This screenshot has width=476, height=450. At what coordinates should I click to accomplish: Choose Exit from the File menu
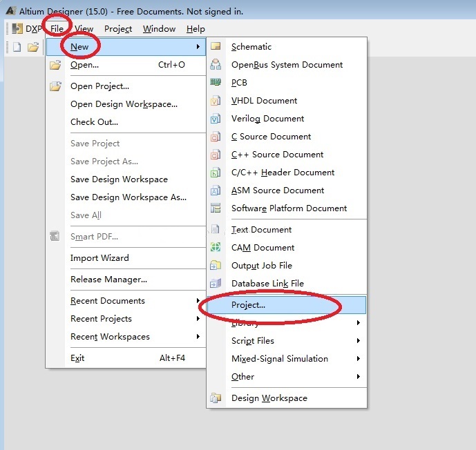pos(126,358)
